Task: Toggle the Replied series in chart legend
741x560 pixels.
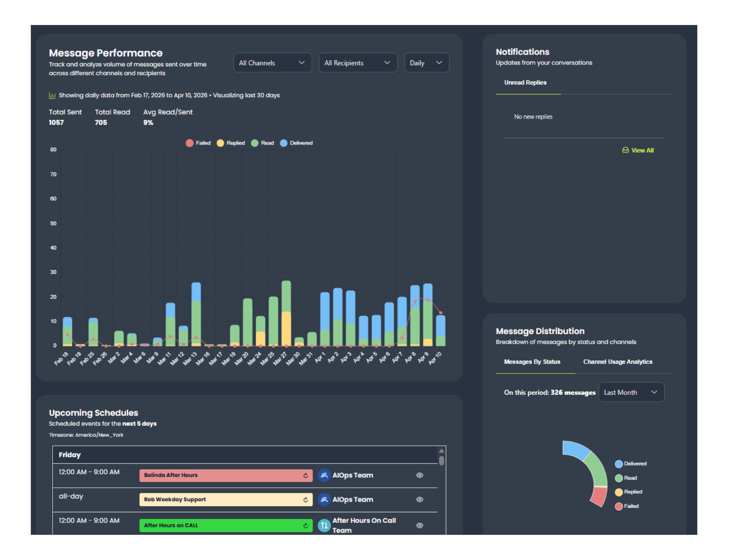Action: [231, 143]
